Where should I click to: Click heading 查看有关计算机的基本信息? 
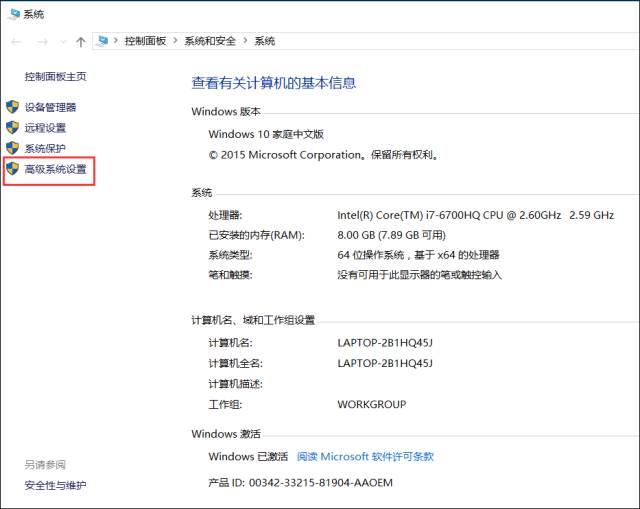click(274, 83)
